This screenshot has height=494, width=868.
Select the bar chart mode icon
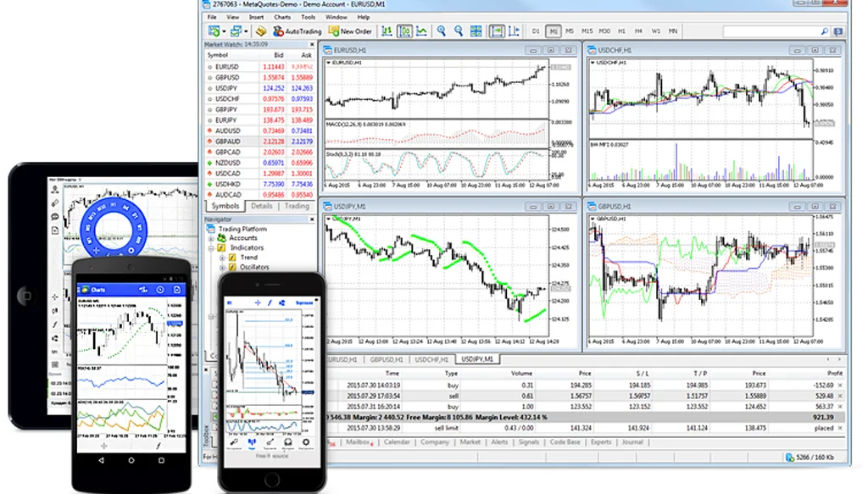coord(387,31)
